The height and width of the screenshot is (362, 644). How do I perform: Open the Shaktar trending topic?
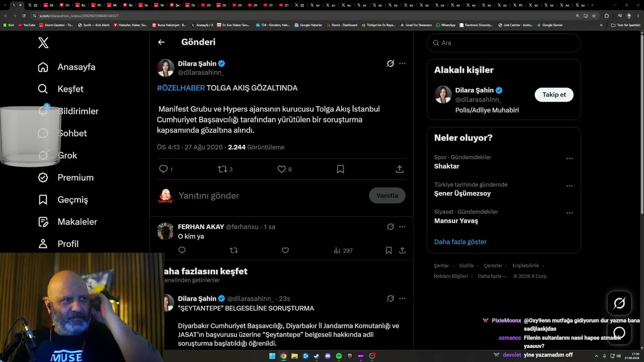(x=447, y=166)
